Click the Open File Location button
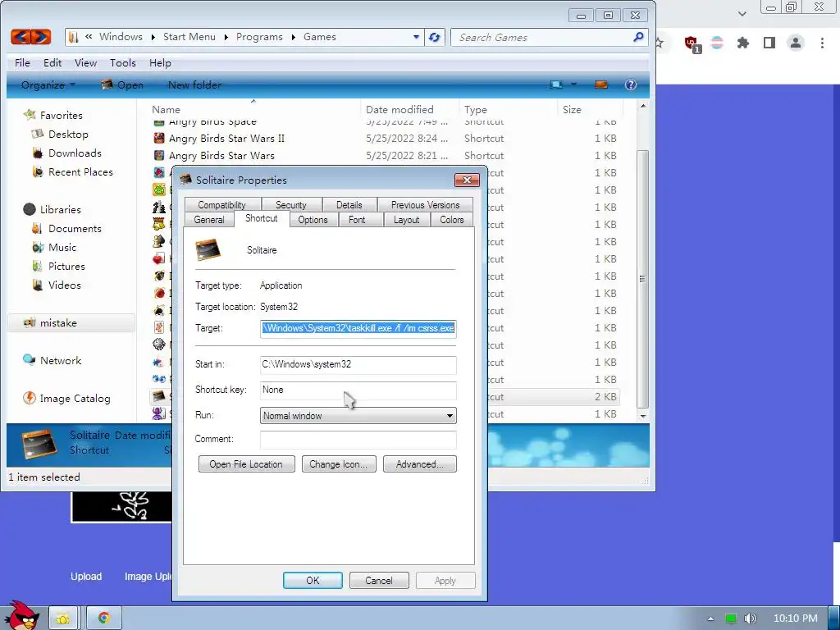Viewport: 840px width, 630px height. [246, 464]
